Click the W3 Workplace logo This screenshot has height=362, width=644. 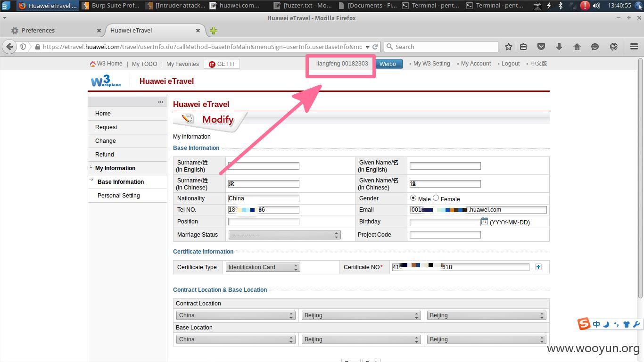106,81
